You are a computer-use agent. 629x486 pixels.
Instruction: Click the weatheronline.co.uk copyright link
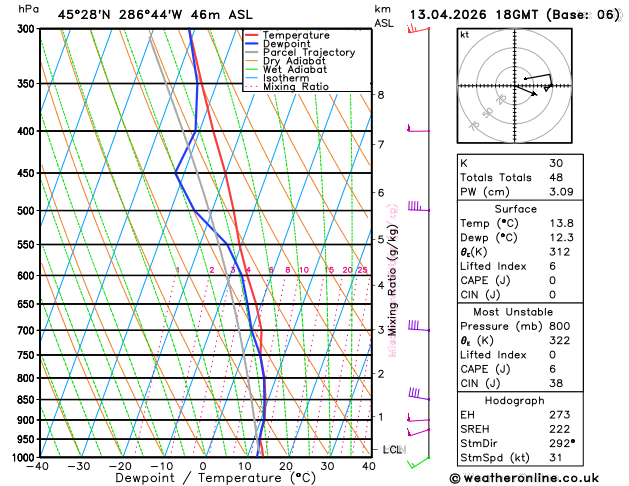524,478
